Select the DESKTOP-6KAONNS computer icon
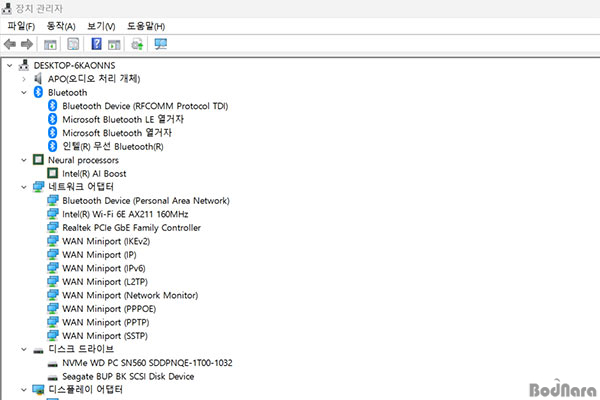The image size is (600, 400). coord(24,65)
